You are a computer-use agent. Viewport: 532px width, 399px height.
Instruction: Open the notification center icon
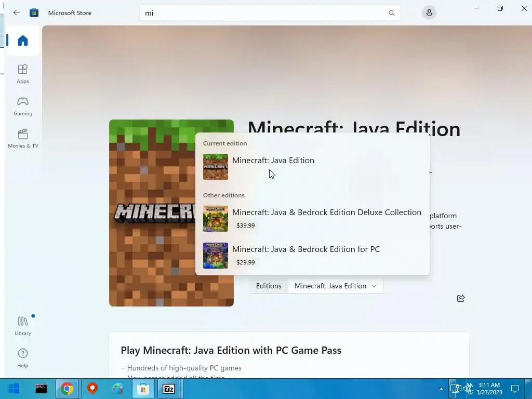(x=515, y=389)
